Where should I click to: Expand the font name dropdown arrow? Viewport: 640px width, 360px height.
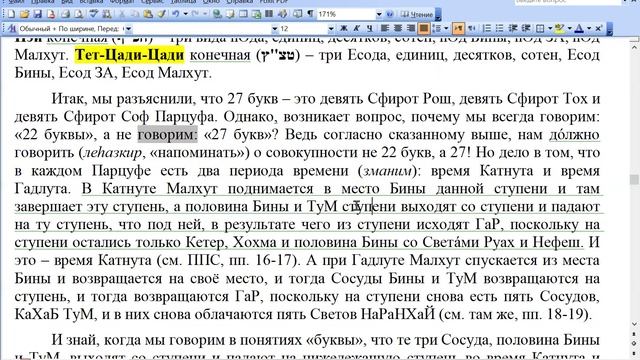(275, 29)
